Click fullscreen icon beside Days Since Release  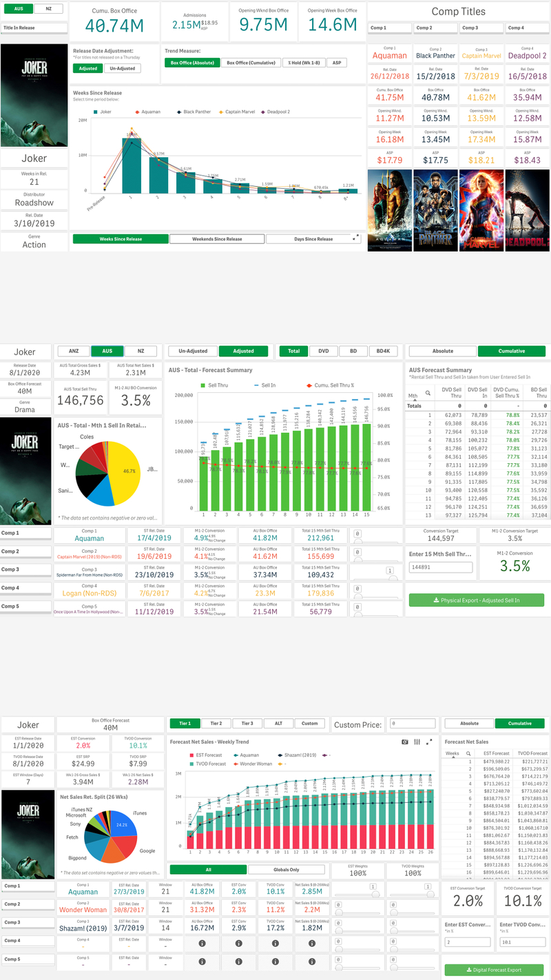(x=356, y=238)
